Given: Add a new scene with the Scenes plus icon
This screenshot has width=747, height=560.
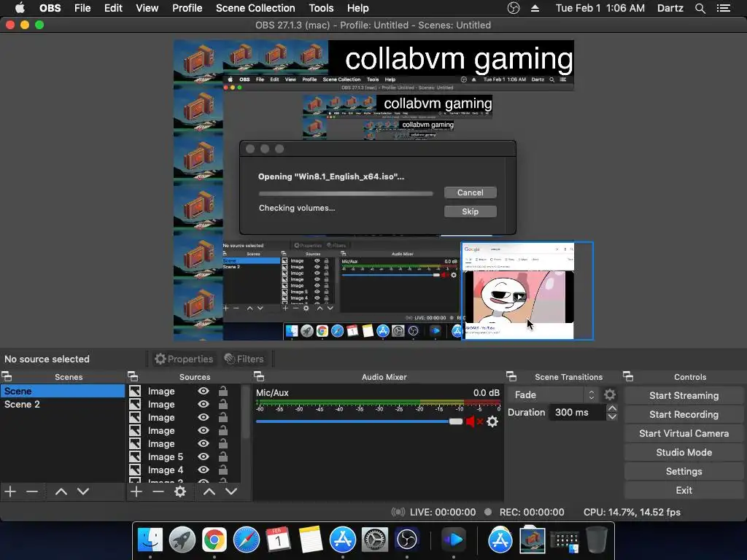Looking at the screenshot, I should pos(10,491).
